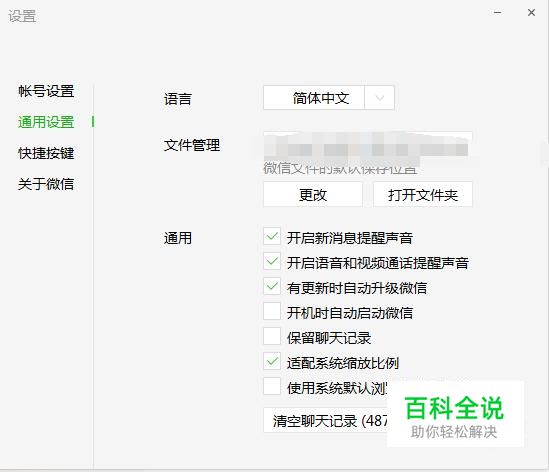Screen dimensions: 549x472
Task: Open 帐号设置 section
Action: click(46, 91)
